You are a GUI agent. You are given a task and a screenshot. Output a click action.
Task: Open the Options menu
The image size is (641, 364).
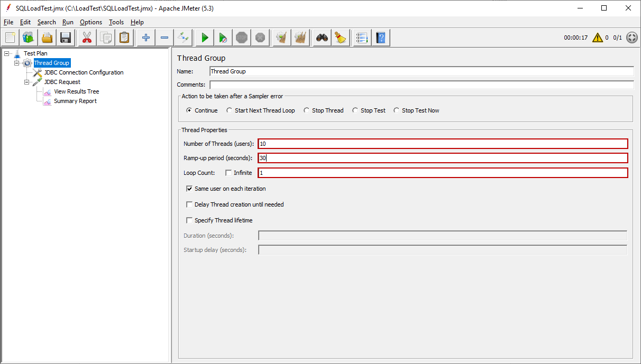point(91,22)
